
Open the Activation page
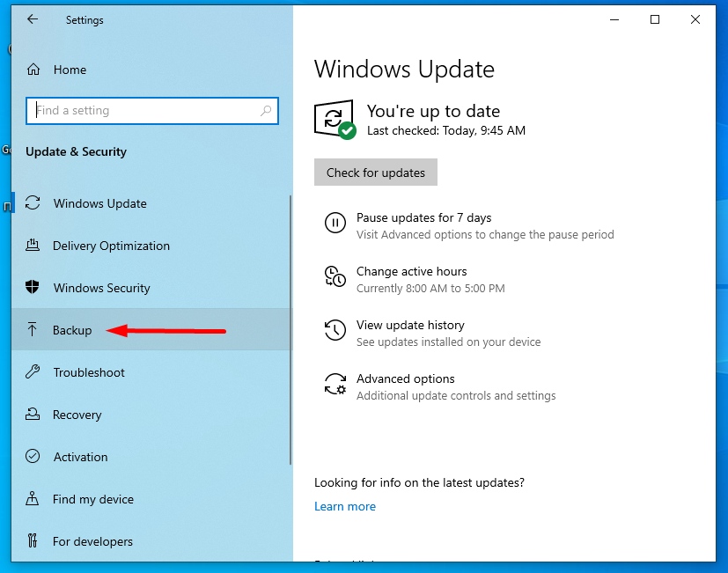pyautogui.click(x=80, y=457)
